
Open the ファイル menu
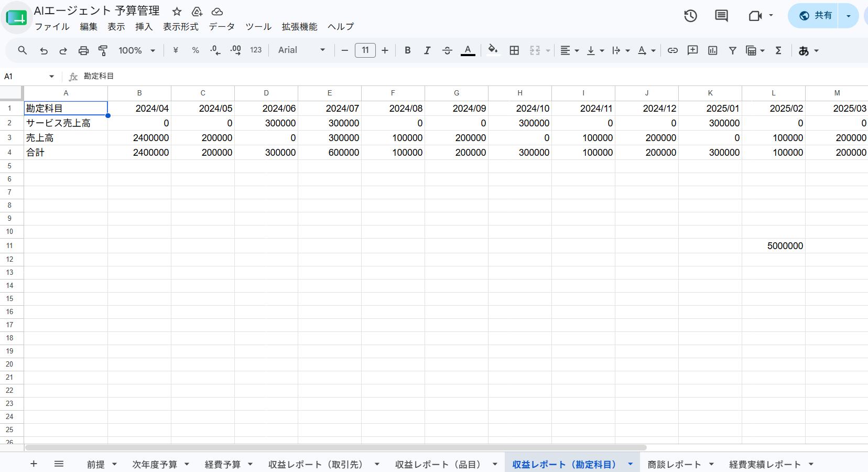click(52, 27)
